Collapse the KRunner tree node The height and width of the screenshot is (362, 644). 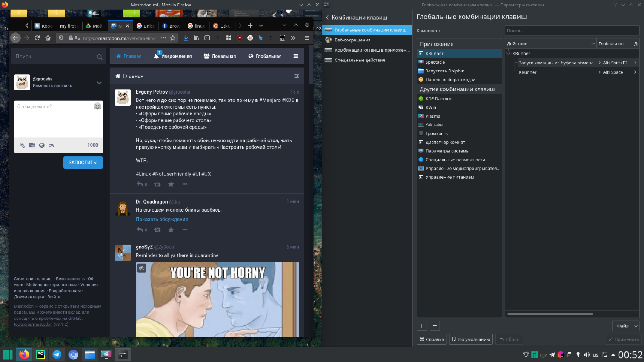click(508, 54)
